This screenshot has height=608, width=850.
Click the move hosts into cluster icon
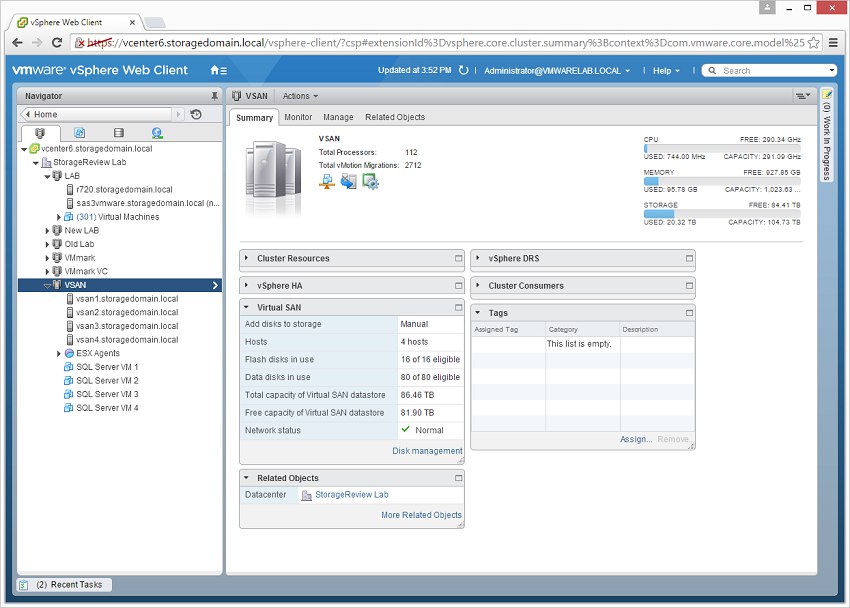coord(349,182)
